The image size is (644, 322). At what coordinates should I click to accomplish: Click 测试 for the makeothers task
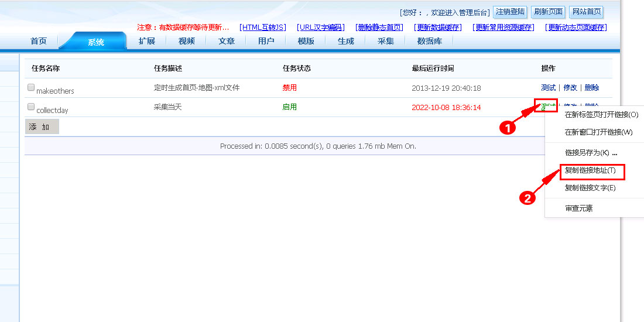click(x=548, y=88)
